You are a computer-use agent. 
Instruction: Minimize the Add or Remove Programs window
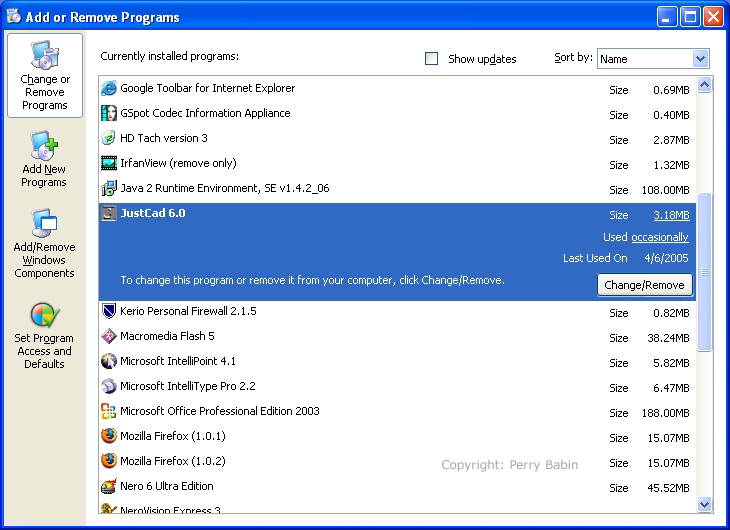point(667,17)
